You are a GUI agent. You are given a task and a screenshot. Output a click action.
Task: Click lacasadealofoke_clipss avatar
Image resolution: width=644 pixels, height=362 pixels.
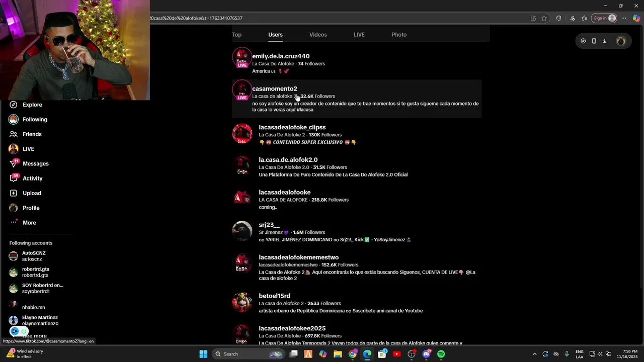click(242, 134)
